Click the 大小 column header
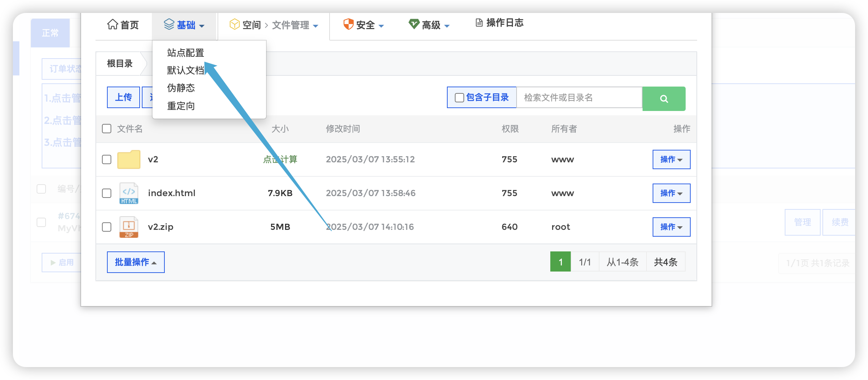The height and width of the screenshot is (380, 868). 280,129
